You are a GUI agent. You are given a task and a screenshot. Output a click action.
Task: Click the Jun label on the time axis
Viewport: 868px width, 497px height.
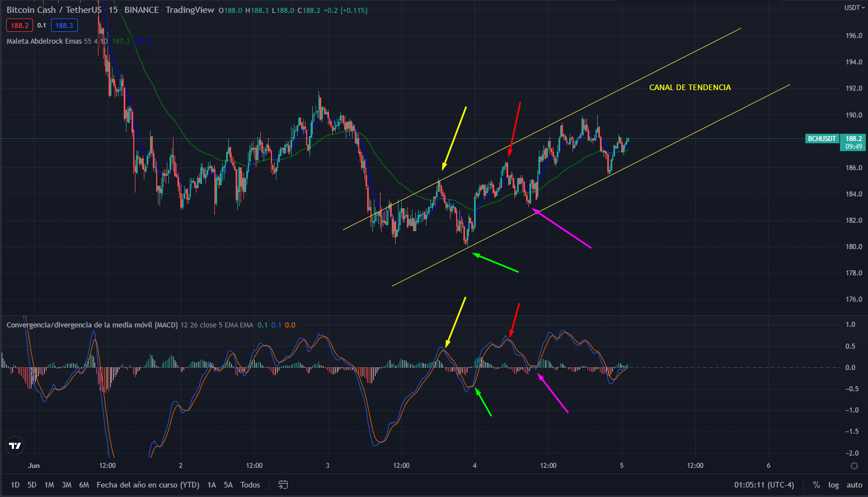(x=34, y=466)
